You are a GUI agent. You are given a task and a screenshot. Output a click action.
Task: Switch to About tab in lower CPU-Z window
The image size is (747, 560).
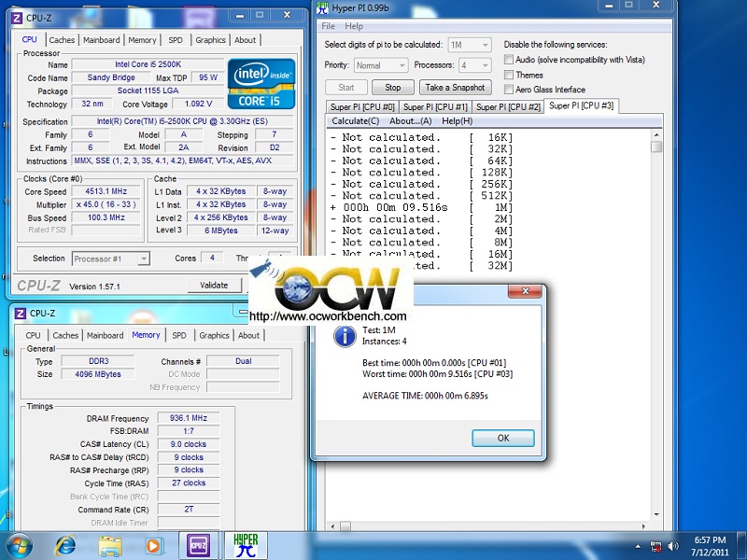click(x=248, y=335)
